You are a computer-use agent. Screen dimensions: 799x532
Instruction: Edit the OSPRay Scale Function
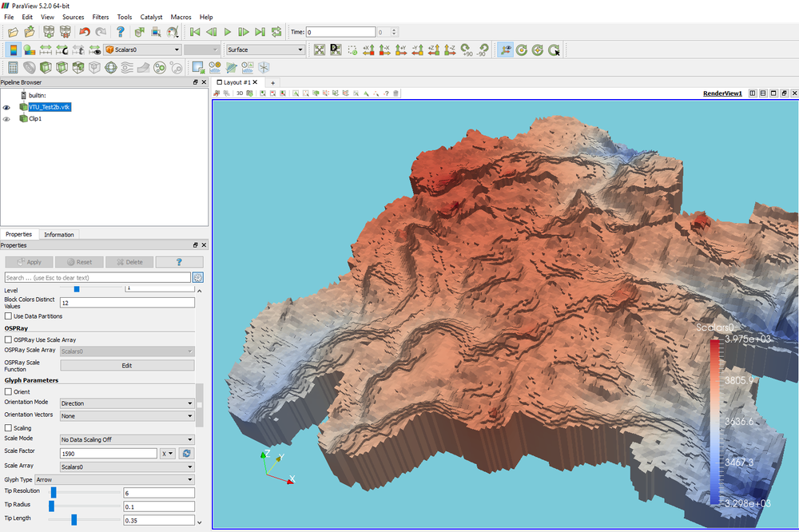pyautogui.click(x=126, y=364)
